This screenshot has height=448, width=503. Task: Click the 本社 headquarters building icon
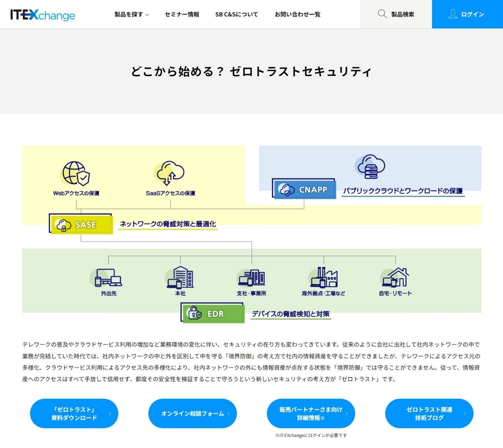[180, 277]
